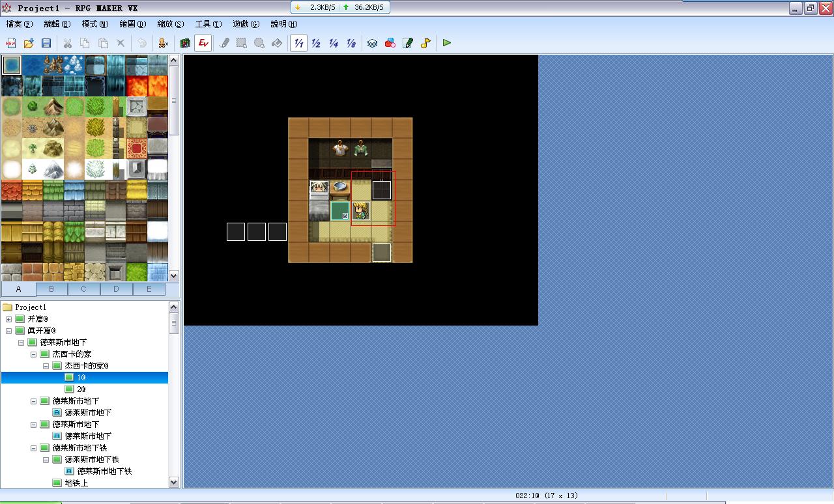Pick the red carpet tile from palette
Screen dimensions: 834x504
click(x=136, y=148)
